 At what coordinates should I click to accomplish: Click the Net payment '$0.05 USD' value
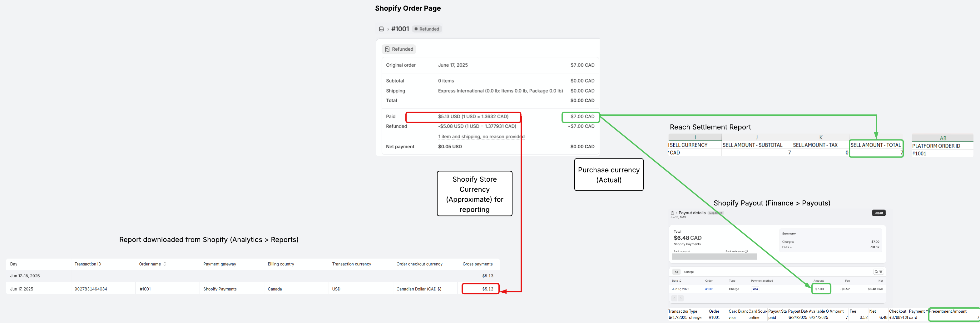[x=450, y=147]
